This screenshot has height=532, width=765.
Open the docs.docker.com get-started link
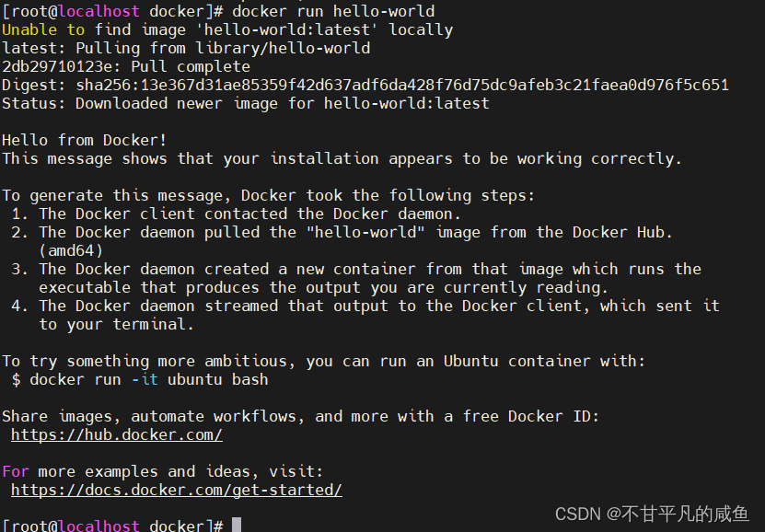[176, 490]
